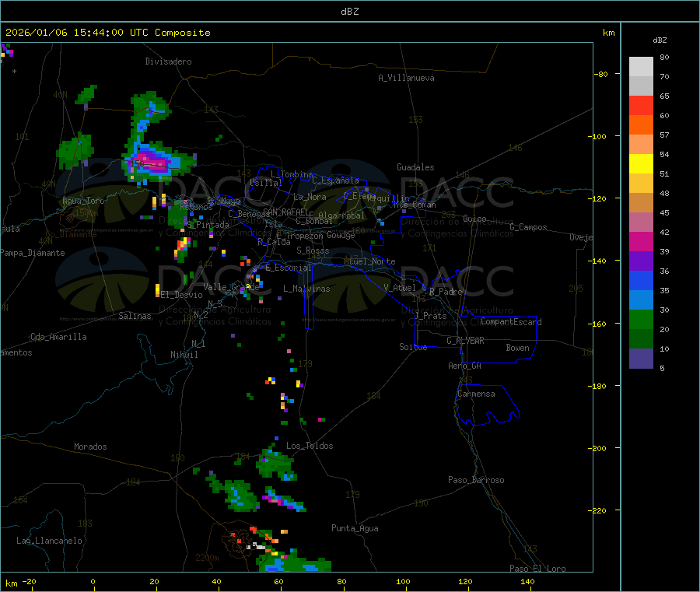700x592 pixels.
Task: Click the G_Campos label
Action: coord(528,227)
